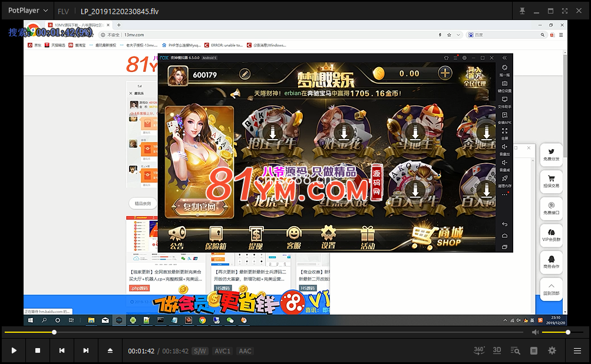Collapse the Nox sidebar with double chevron

504,58
